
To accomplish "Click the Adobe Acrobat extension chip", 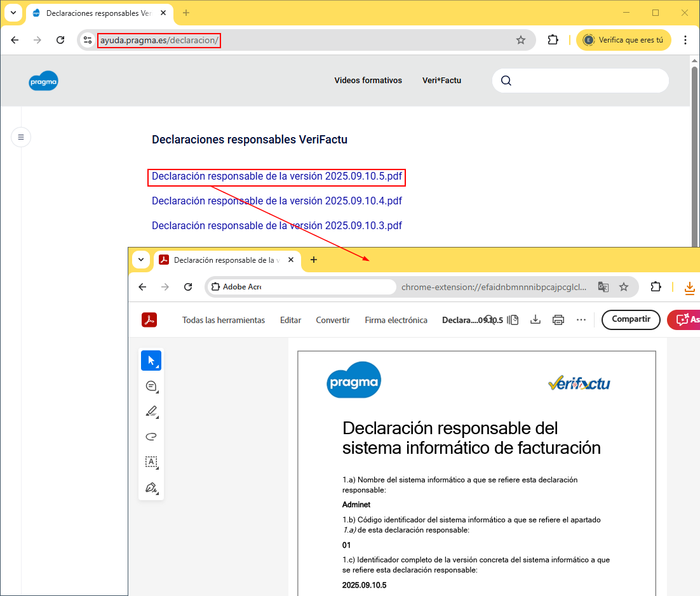I will pos(302,287).
